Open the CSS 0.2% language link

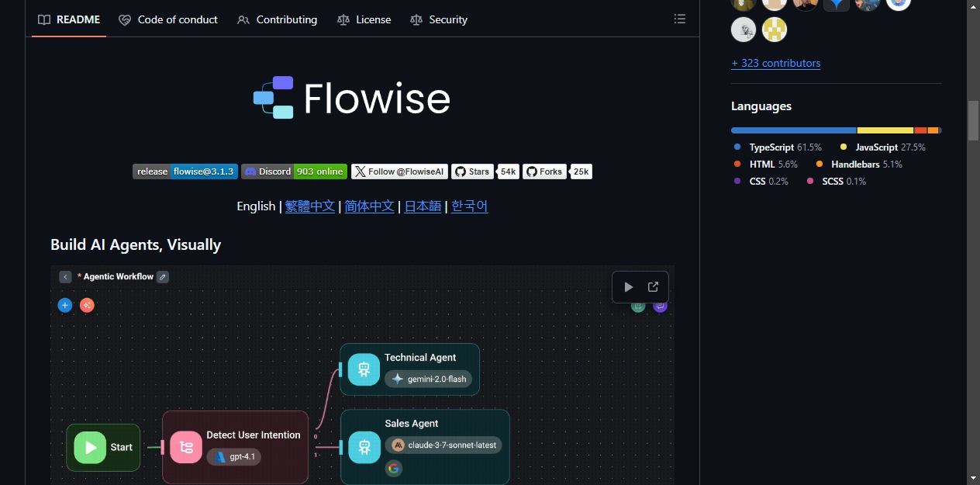[x=761, y=182]
